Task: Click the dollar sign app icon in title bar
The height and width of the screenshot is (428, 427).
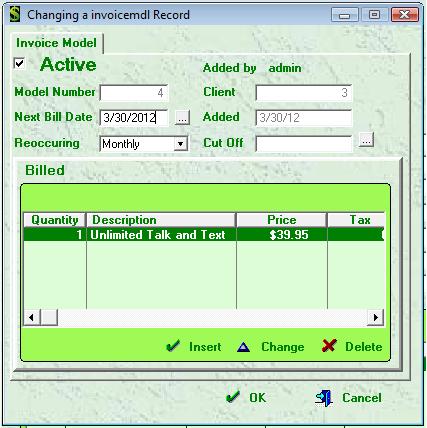Action: click(15, 15)
